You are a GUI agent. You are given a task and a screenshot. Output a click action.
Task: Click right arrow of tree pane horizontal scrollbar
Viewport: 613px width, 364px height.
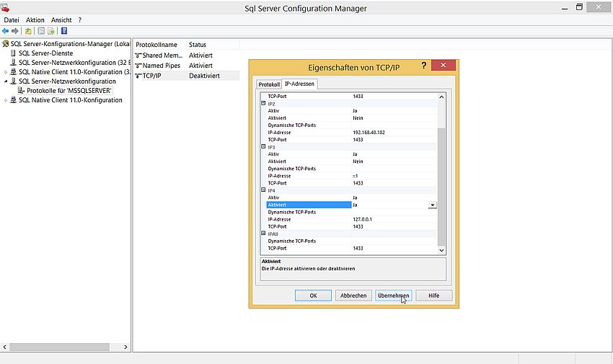tap(125, 347)
